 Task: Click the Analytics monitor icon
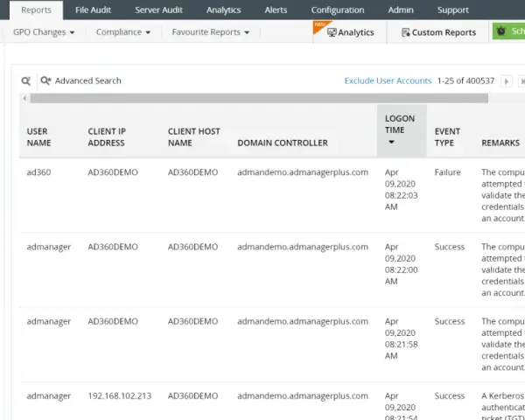[x=332, y=32]
